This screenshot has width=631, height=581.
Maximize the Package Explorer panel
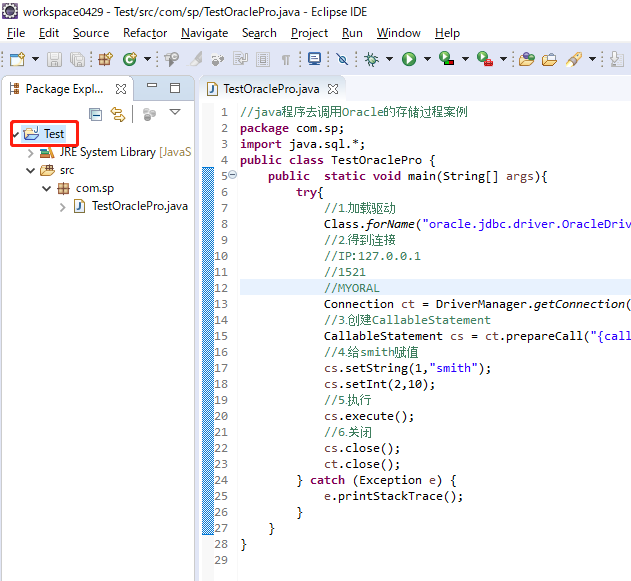pos(175,88)
